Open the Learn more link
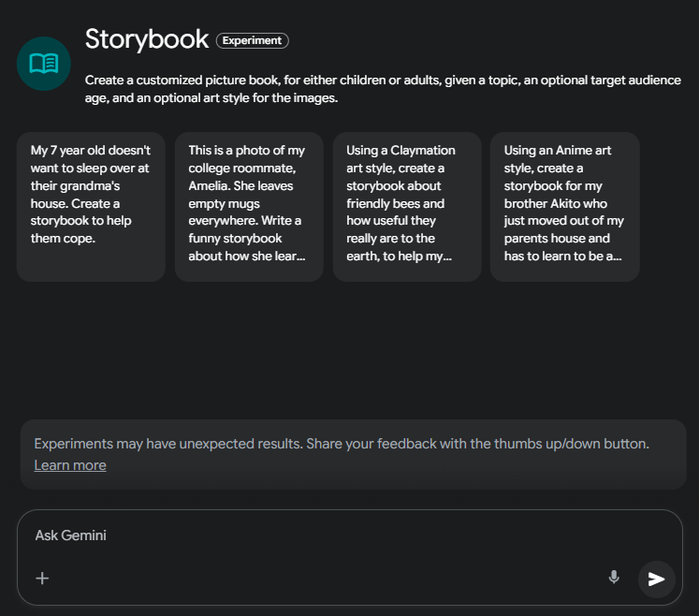Image resolution: width=699 pixels, height=616 pixels. 70,465
